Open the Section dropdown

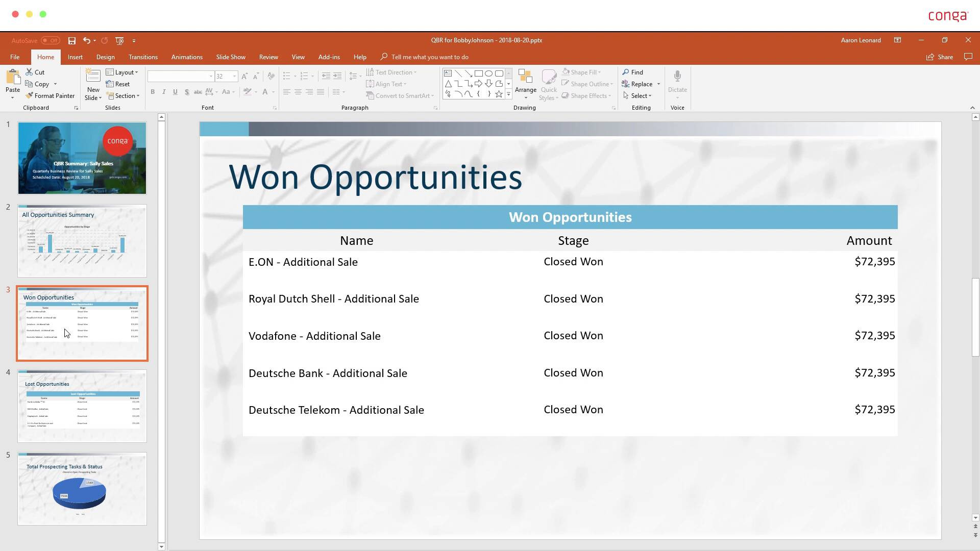(124, 96)
